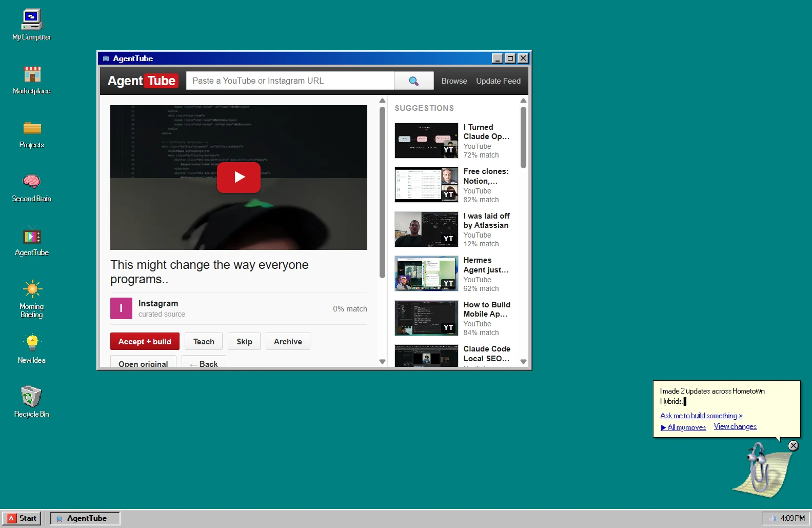Click the AgentTube taskbar button
This screenshot has width=812, height=528.
point(85,518)
